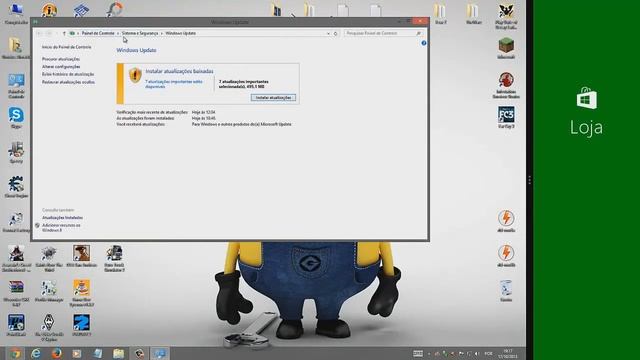Open Adicionar recursos ao Windows 8 link

(x=61, y=228)
